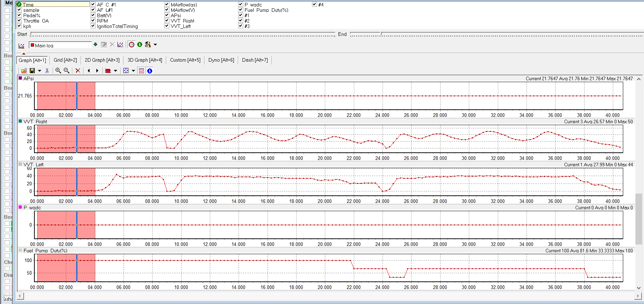The image size is (644, 304).
Task: Click the save floppy disk icon
Action: click(x=32, y=71)
